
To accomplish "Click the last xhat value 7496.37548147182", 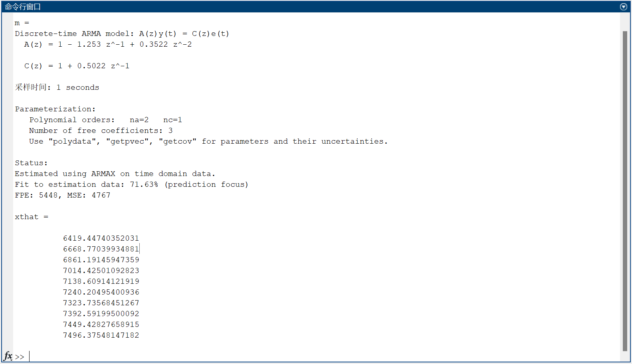I will click(101, 335).
